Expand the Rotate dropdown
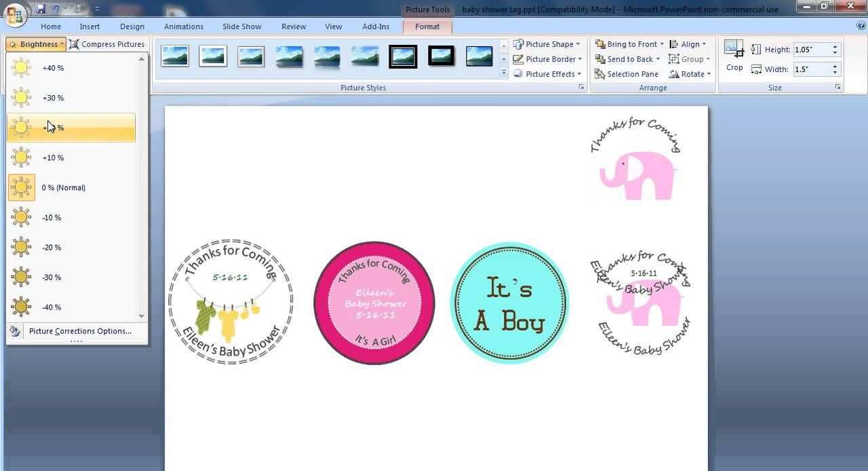The height and width of the screenshot is (471, 868). point(690,74)
